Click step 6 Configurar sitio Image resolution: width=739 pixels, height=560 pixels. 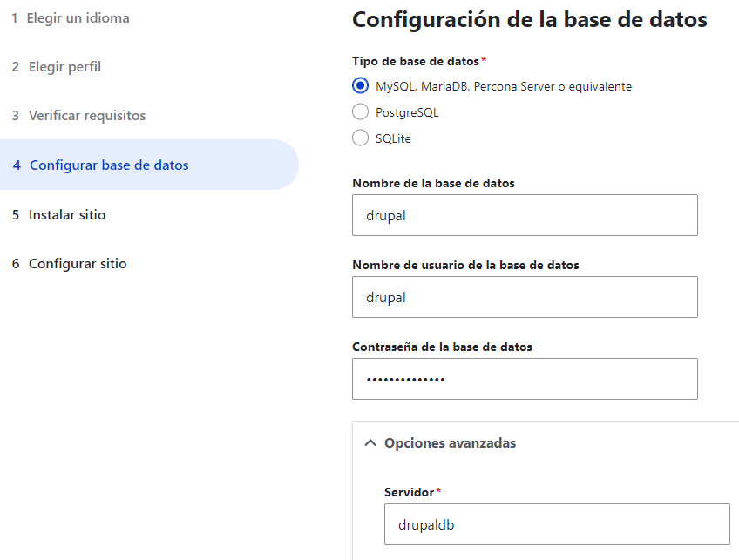tap(70, 263)
